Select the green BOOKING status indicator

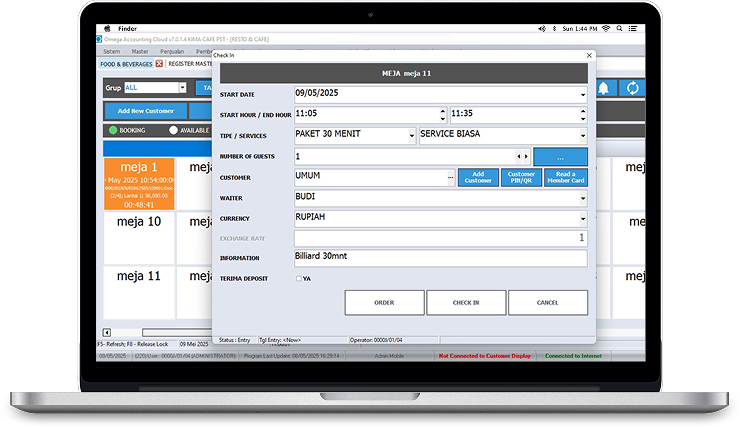(x=113, y=130)
